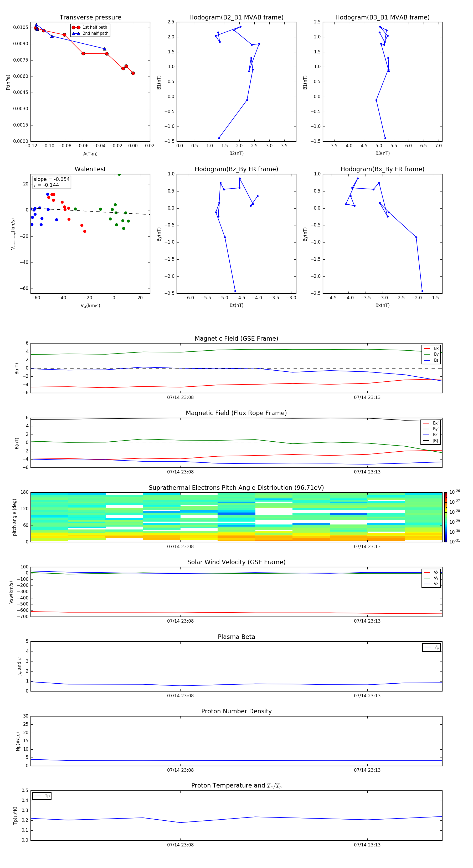Click the dashed regression line in WalenTest
473x868 pixels.
tap(90, 211)
